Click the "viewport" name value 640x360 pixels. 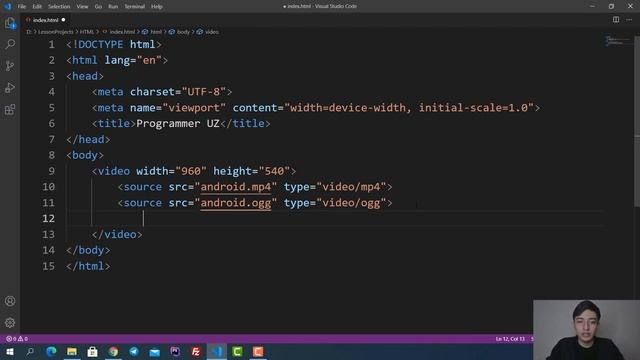[194, 108]
